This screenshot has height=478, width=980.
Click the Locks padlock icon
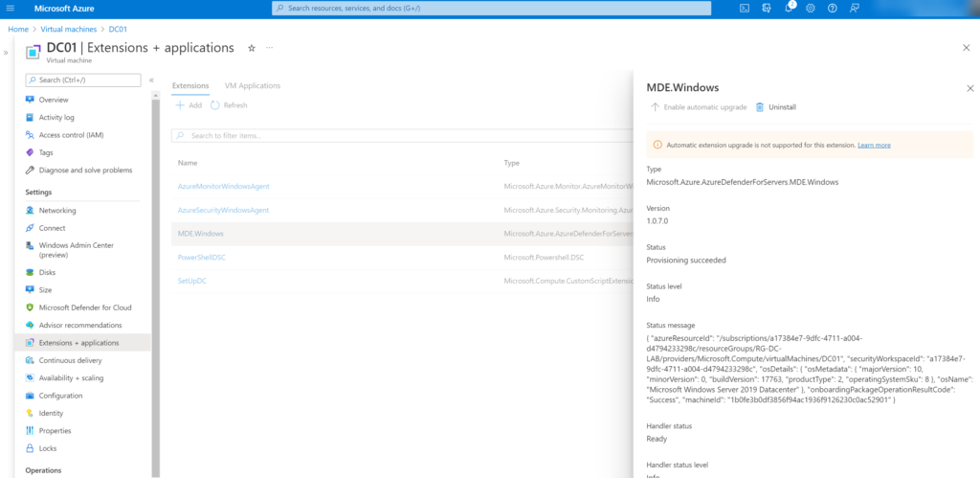30,448
